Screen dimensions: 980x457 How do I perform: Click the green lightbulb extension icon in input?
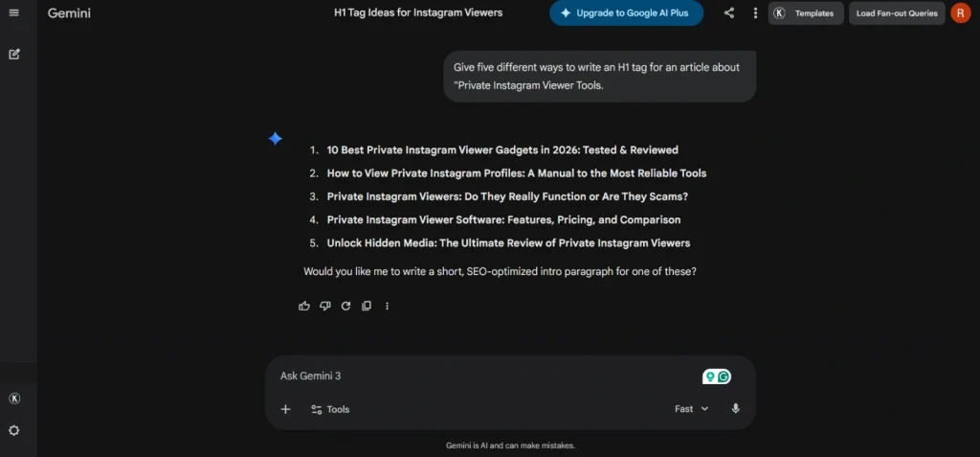[x=710, y=377]
